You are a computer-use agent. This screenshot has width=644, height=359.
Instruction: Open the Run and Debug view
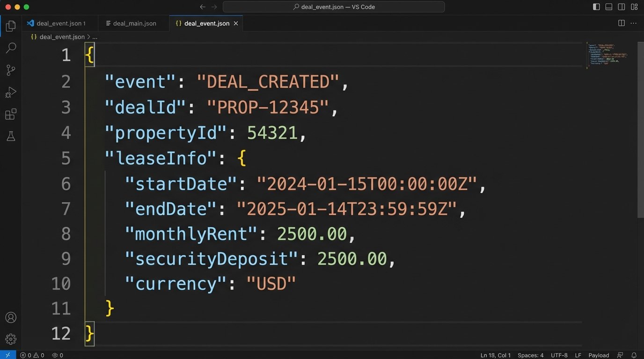point(10,92)
